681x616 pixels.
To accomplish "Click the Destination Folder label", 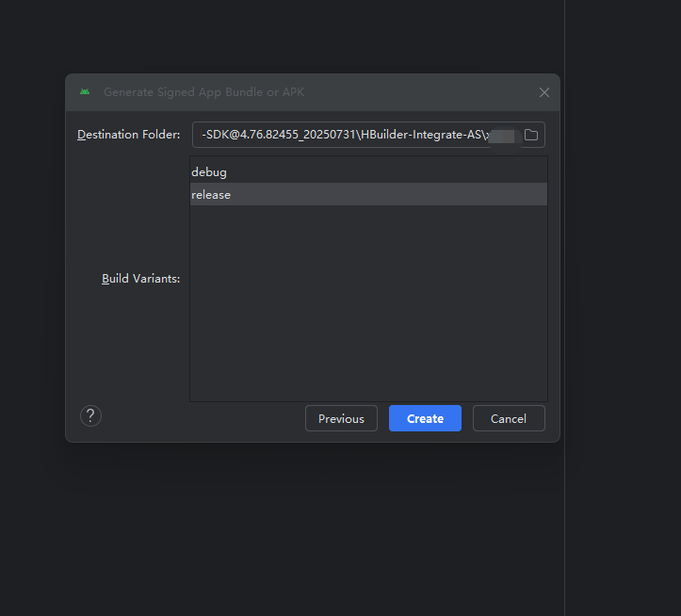I will [128, 135].
